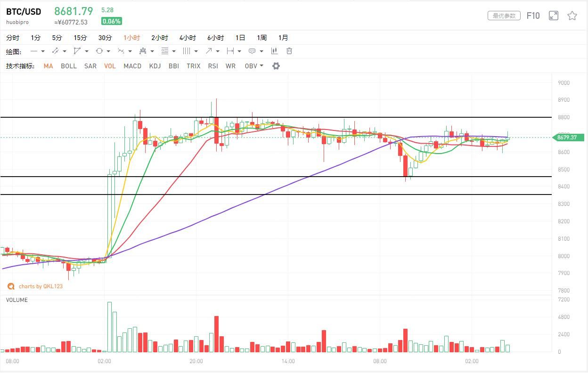Select the 1小时 timeframe
Screen dimensions: 588x373
coord(132,38)
